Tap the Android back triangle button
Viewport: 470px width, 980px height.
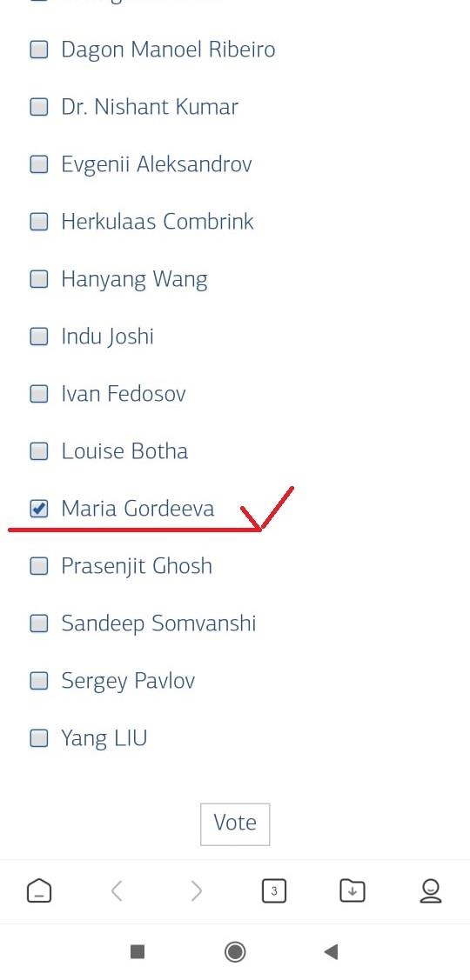(331, 952)
